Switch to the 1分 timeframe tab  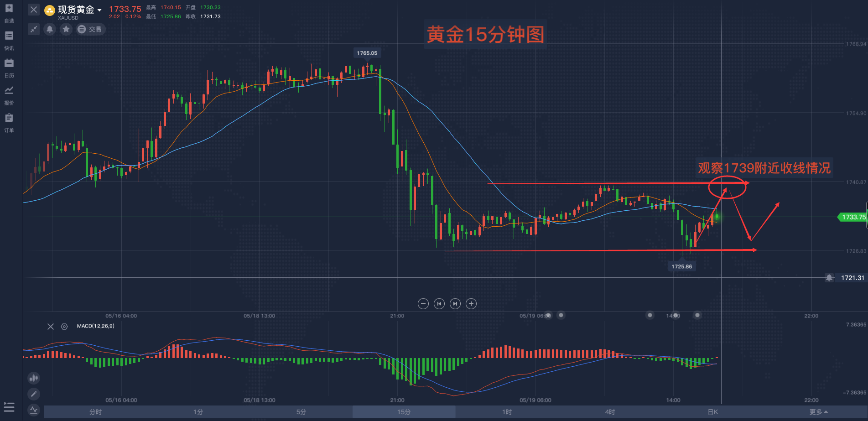click(x=198, y=412)
